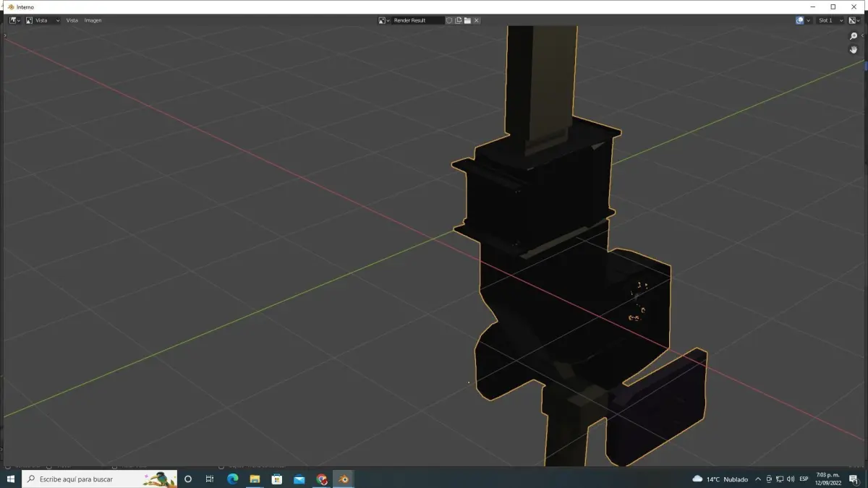Expand gizmo options dropdown arrow
868x488 pixels.
(x=808, y=20)
